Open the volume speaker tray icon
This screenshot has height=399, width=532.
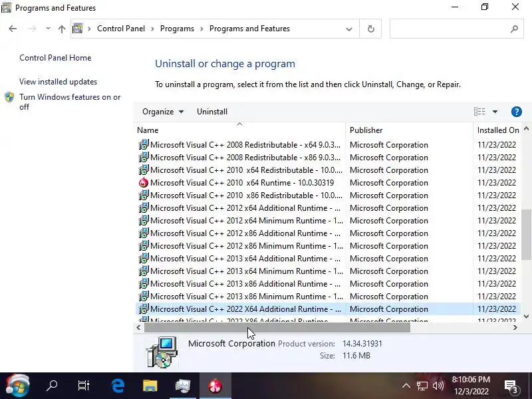click(x=438, y=386)
